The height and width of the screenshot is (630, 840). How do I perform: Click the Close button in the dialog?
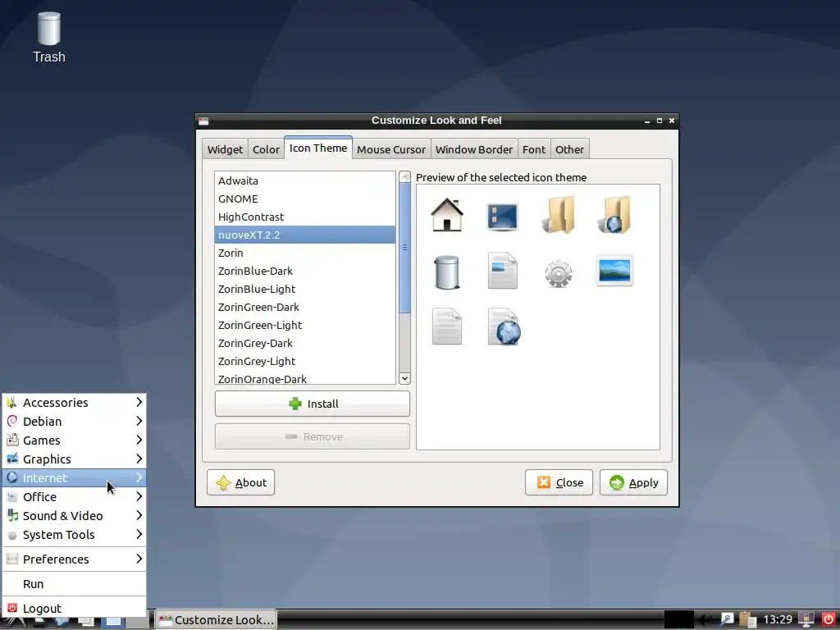pos(559,482)
